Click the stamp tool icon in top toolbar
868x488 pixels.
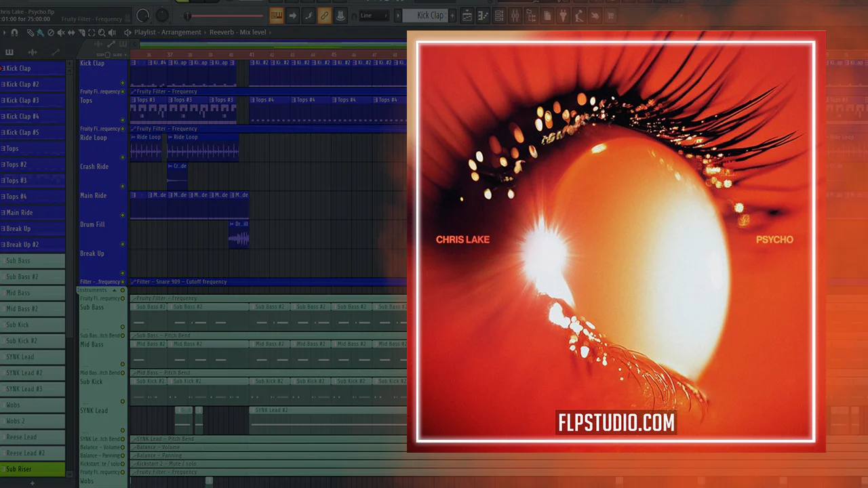point(340,16)
